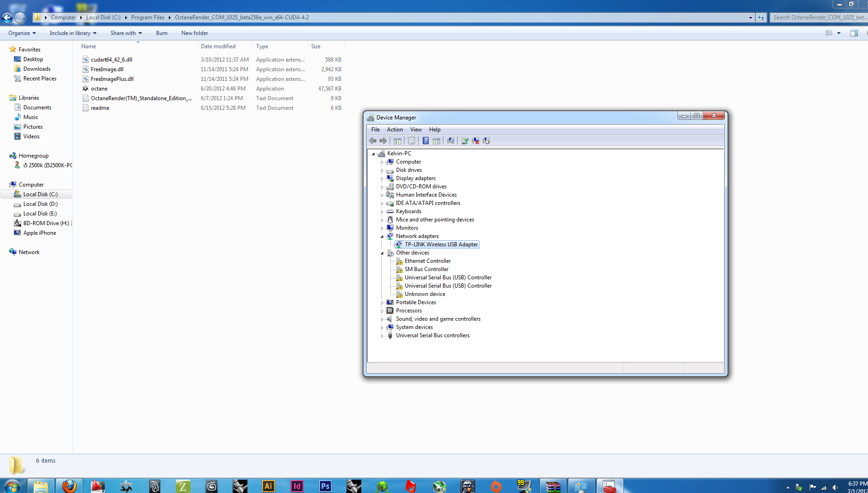Toggle the console tree pane icon in Device Manager

[398, 141]
